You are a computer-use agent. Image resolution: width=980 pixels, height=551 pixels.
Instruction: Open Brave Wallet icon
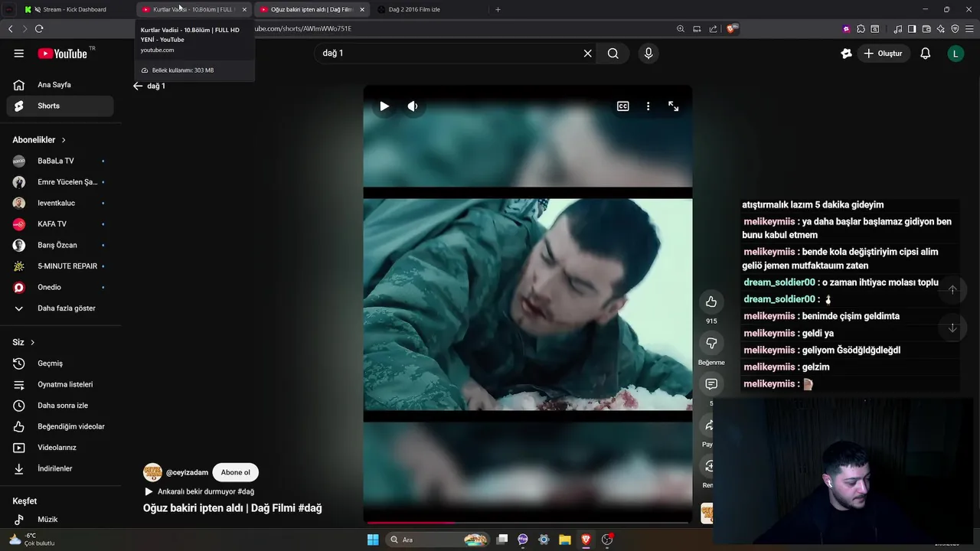pos(926,28)
